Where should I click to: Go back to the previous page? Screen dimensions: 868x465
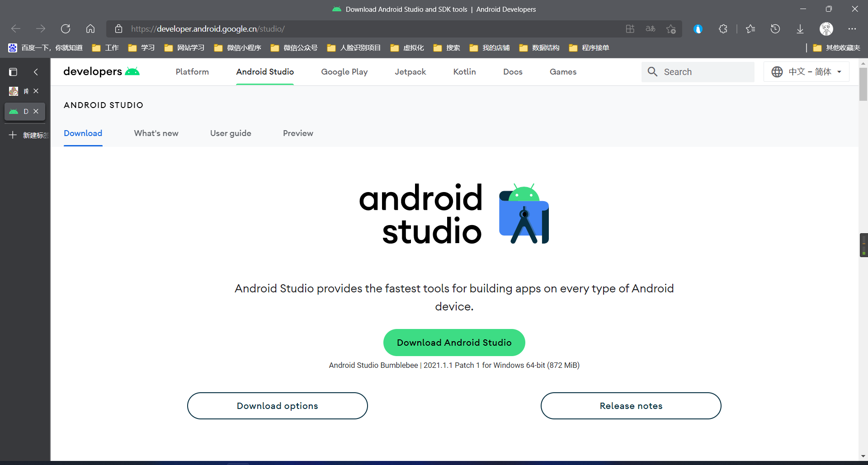[x=16, y=29]
